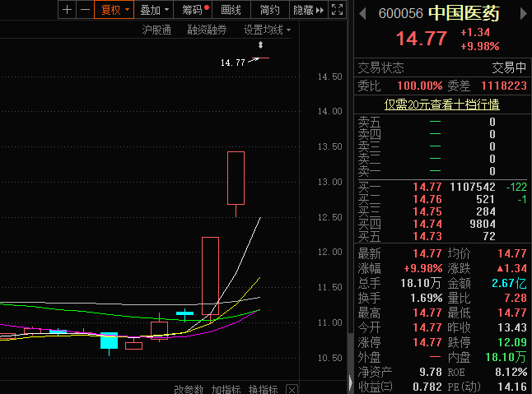Click 买二 price 14.76
Image resolution: width=532 pixels, height=394 pixels.
[x=427, y=199]
